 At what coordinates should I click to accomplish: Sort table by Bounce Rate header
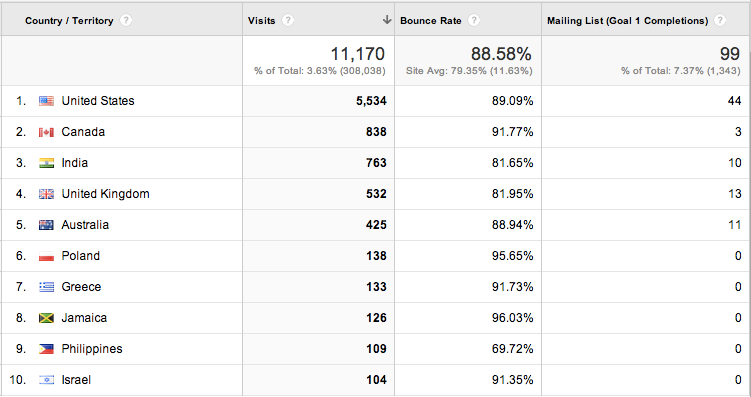(431, 21)
